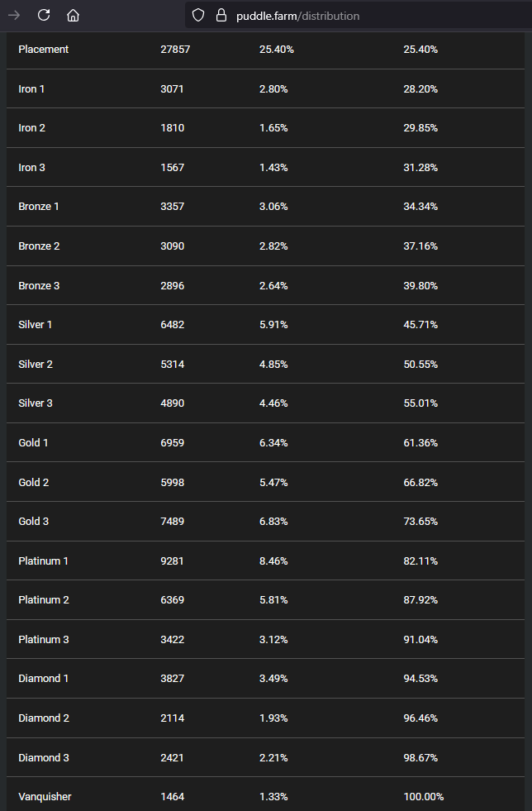Select Platinum 3 percentage 3.12%
This screenshot has height=811, width=532.
click(273, 639)
